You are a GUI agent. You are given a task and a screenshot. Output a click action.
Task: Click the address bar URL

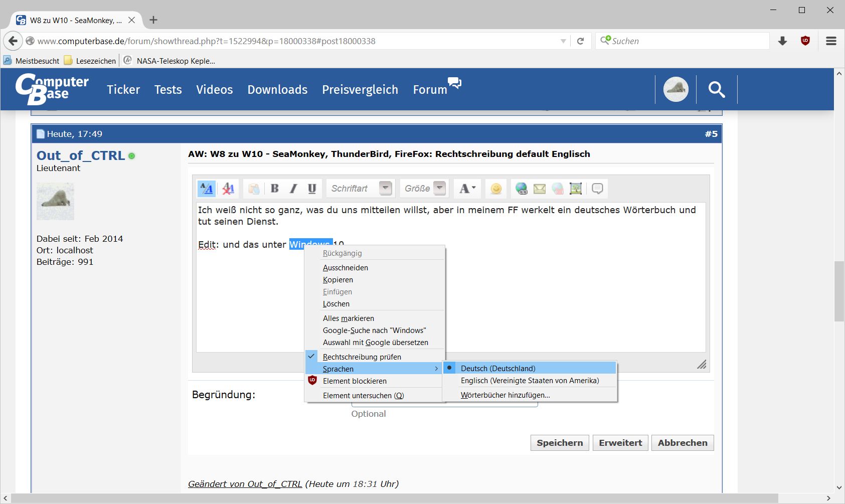point(206,41)
